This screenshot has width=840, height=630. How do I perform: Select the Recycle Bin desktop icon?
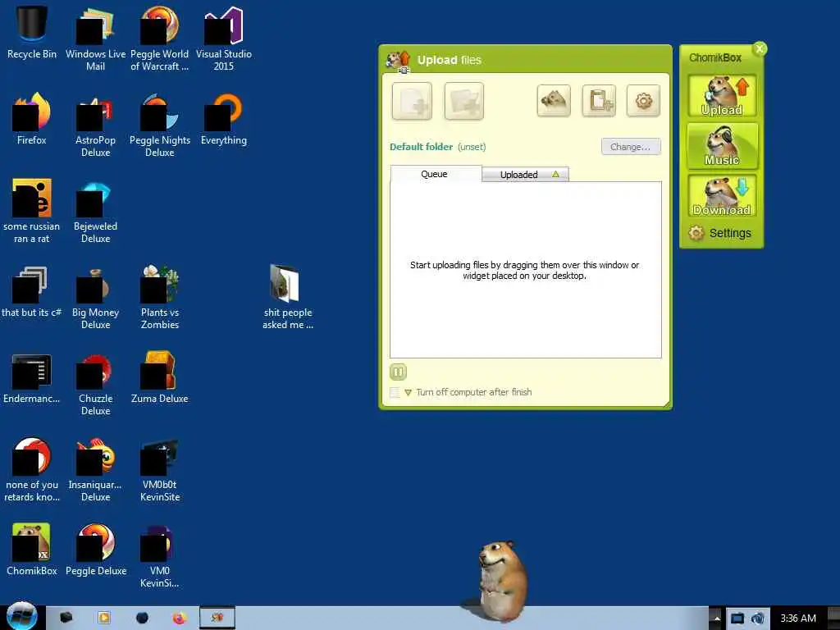tap(32, 32)
